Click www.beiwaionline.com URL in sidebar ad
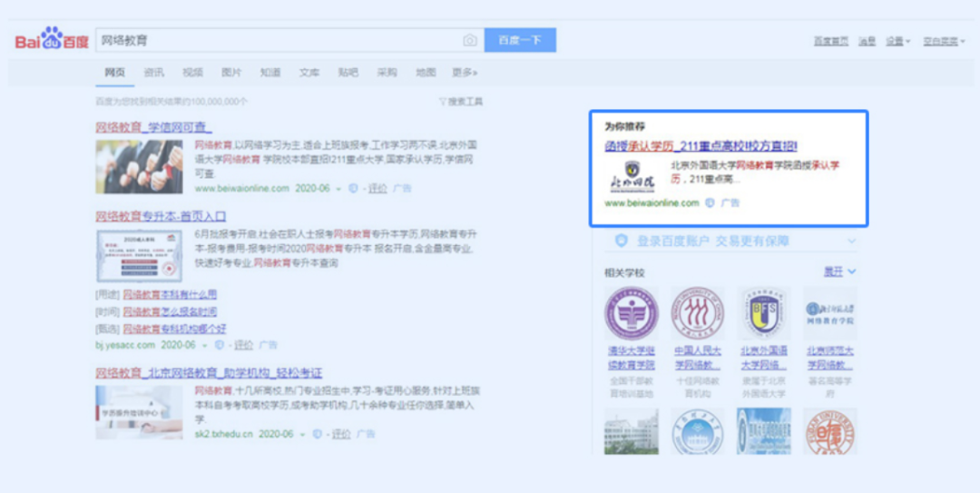Screen dimensions: 980x493 click(652, 202)
